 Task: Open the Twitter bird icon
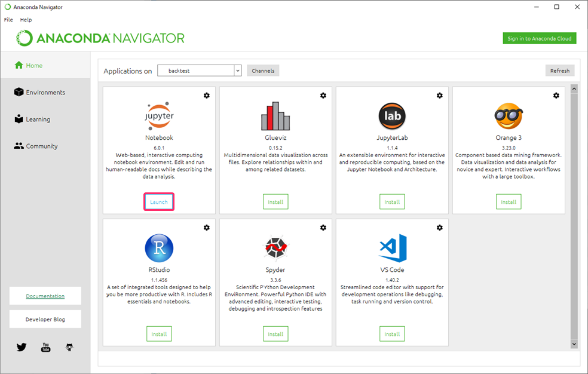coord(22,347)
